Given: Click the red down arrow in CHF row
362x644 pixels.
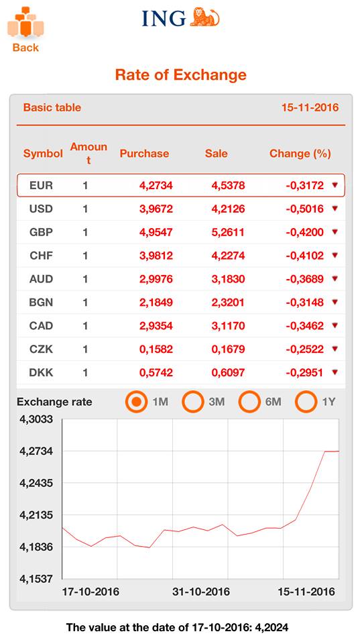Looking at the screenshot, I should (x=335, y=256).
